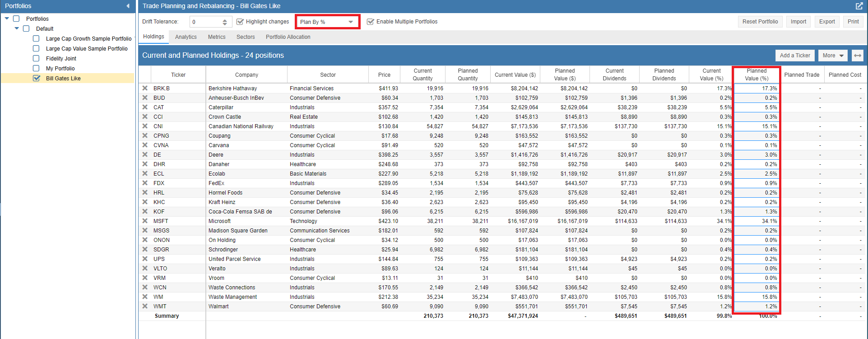The image size is (868, 339).
Task: Remove the DHR row
Action: [x=145, y=164]
